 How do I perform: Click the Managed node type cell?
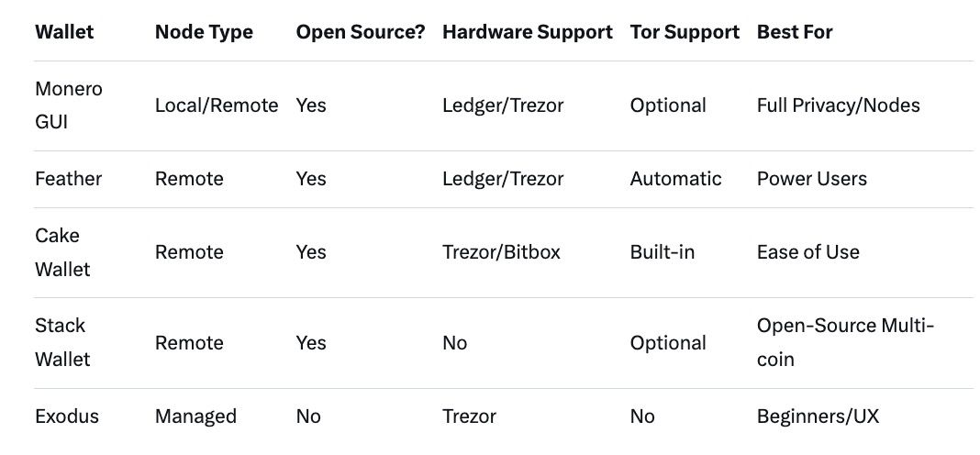(x=195, y=416)
